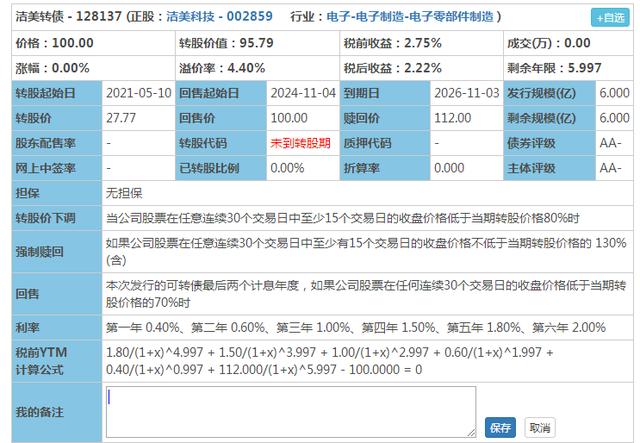This screenshot has width=640, height=443.
Task: Click the 债券评级 header cell
Action: tap(549, 143)
